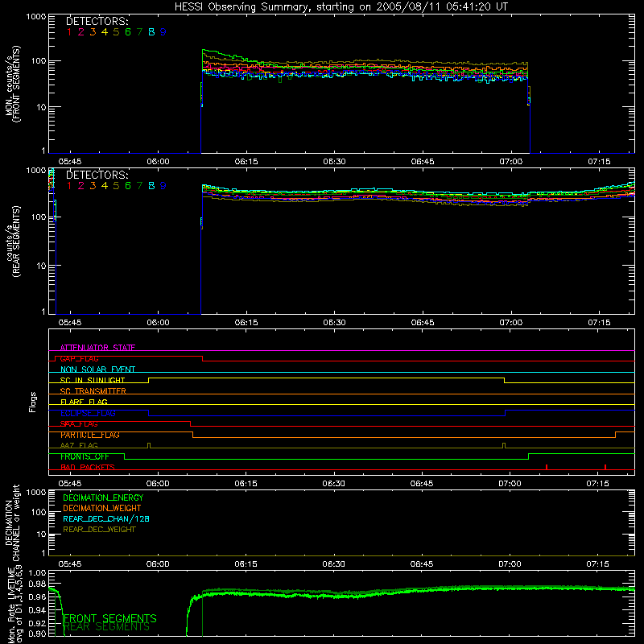Viewport: 644px width, 644px height.
Task: Click first red BAD_PACKETS spike after 07:00
Action: (547, 467)
